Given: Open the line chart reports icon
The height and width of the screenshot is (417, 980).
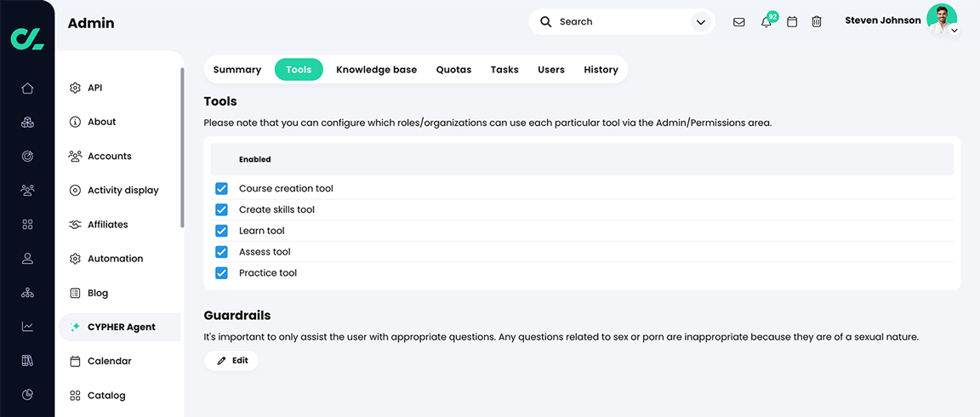Looking at the screenshot, I should click(x=27, y=326).
